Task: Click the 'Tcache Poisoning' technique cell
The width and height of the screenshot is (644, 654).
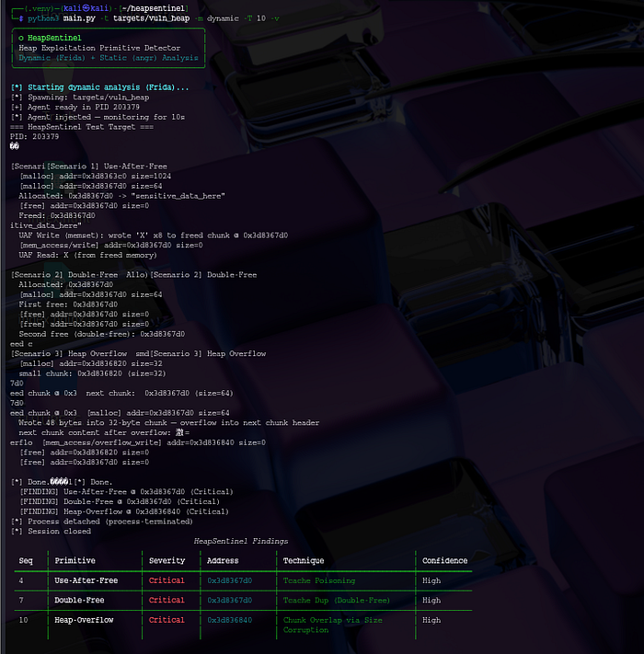Action: tap(319, 580)
